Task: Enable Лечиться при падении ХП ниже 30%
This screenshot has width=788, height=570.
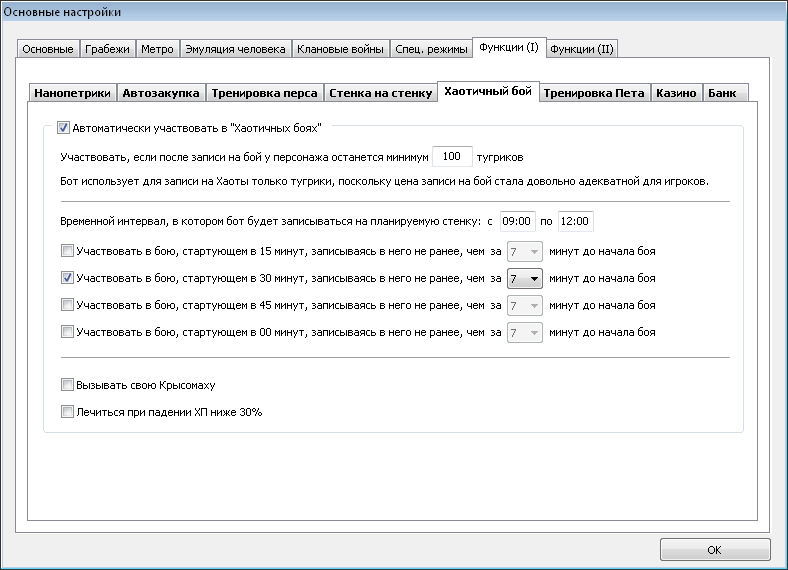Action: pos(67,412)
